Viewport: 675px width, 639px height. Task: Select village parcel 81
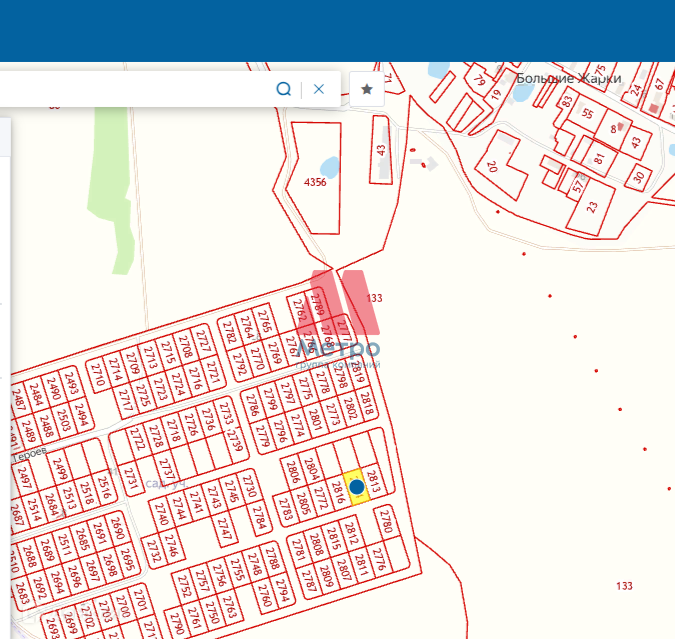[599, 158]
